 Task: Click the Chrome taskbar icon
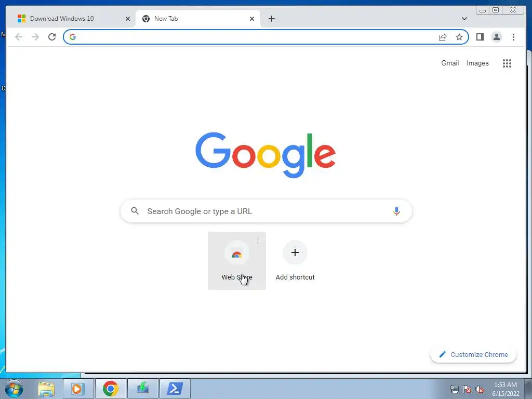pyautogui.click(x=110, y=389)
